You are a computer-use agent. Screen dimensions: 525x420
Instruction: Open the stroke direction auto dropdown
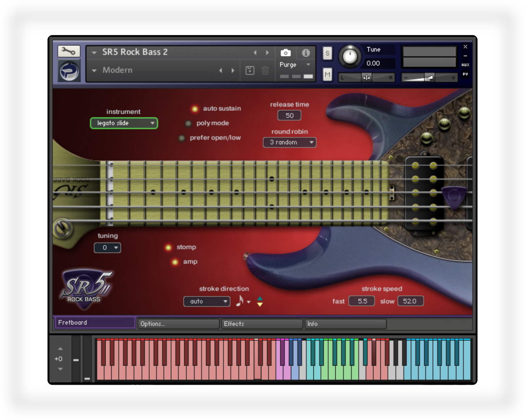[x=207, y=301]
